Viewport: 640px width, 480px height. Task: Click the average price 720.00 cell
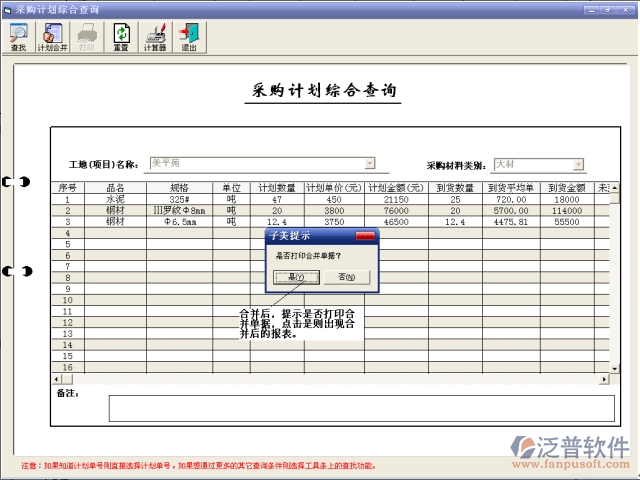point(511,199)
